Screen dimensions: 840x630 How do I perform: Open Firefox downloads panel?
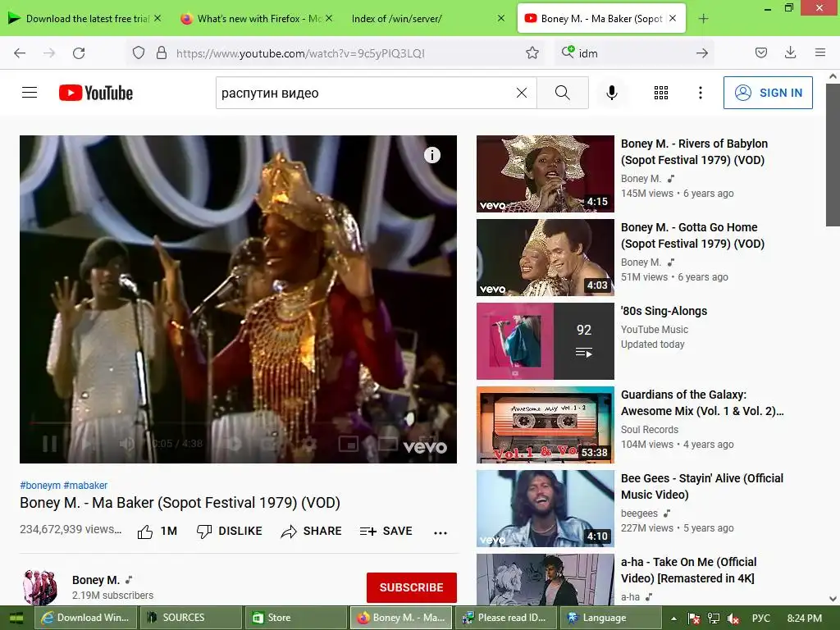790,53
